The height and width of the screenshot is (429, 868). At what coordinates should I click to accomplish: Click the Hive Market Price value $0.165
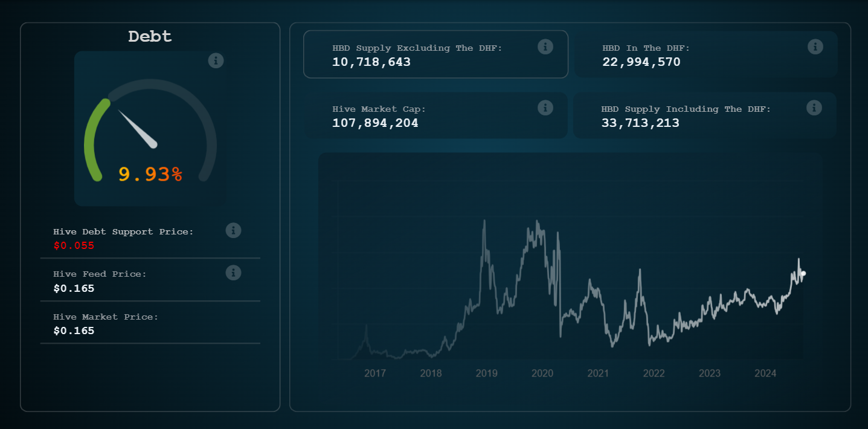tap(74, 331)
